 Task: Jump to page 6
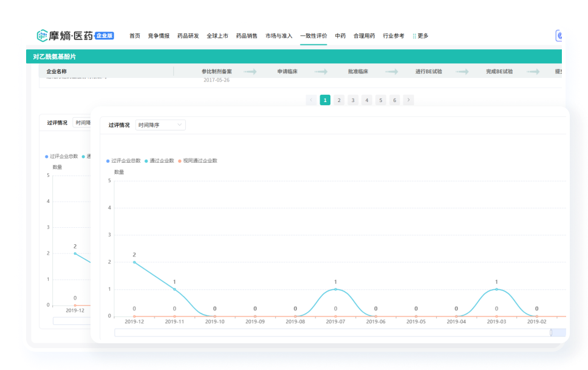(394, 100)
